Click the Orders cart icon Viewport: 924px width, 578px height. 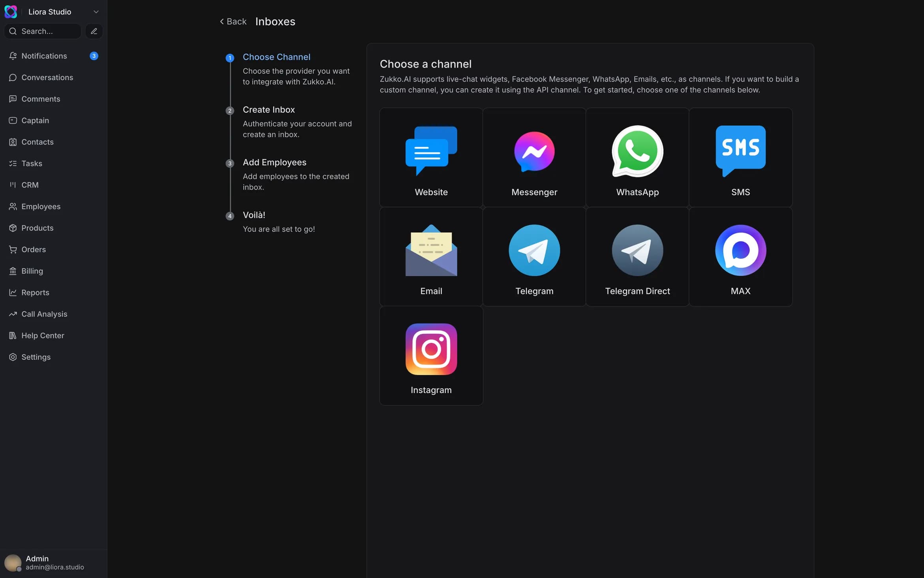(13, 250)
